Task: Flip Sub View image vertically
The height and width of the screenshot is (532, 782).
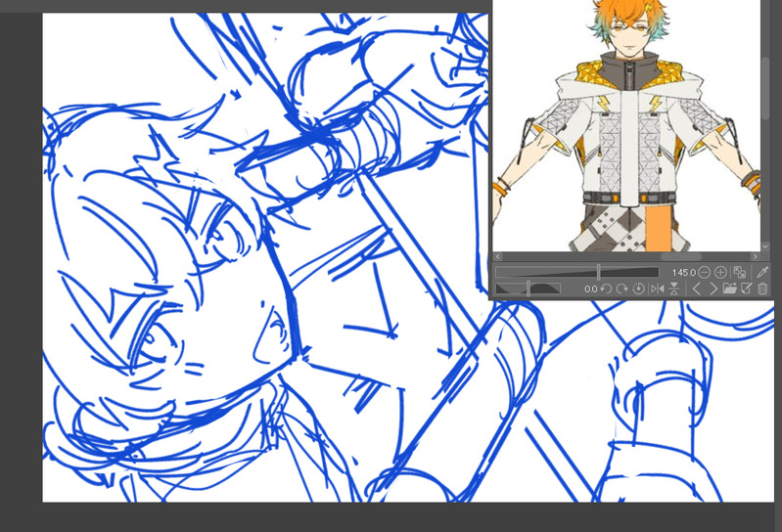Action: click(673, 288)
